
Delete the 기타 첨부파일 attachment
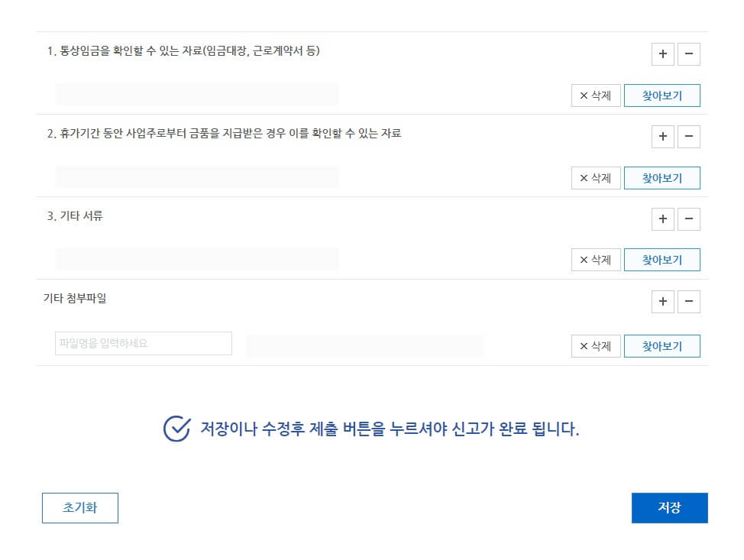point(596,346)
